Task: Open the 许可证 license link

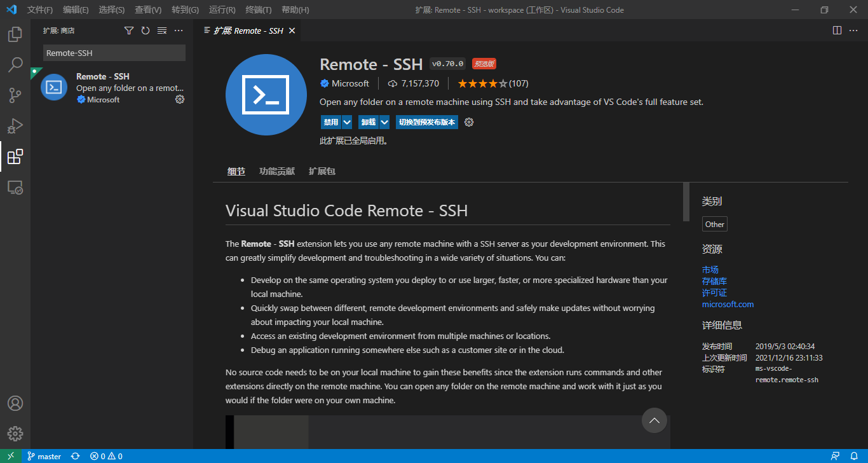Action: [x=714, y=293]
